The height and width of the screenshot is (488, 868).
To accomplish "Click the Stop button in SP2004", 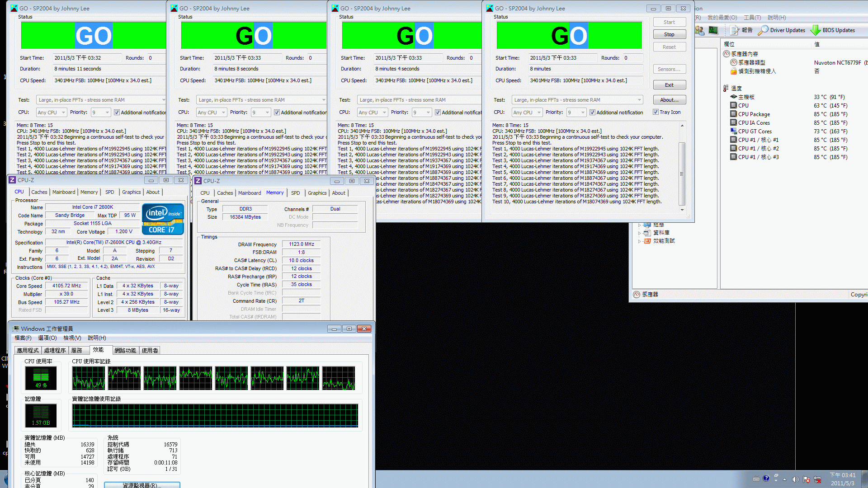I will (669, 34).
